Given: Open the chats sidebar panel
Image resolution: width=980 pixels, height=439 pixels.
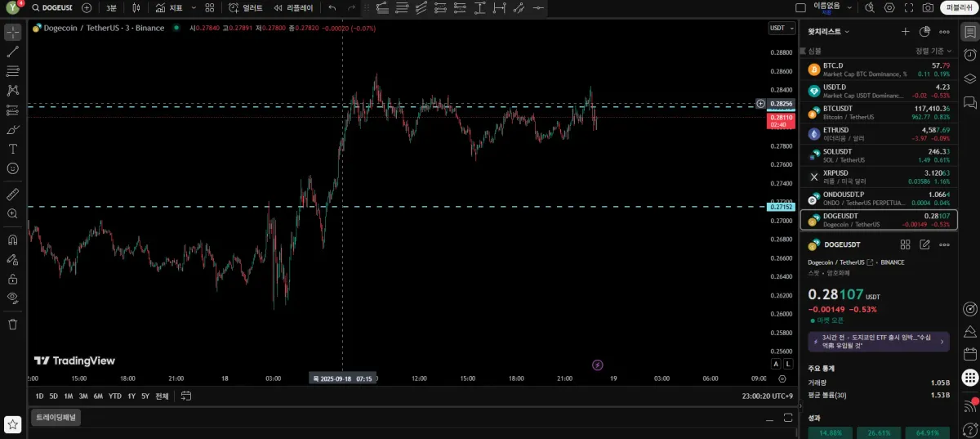Looking at the screenshot, I should 969,102.
